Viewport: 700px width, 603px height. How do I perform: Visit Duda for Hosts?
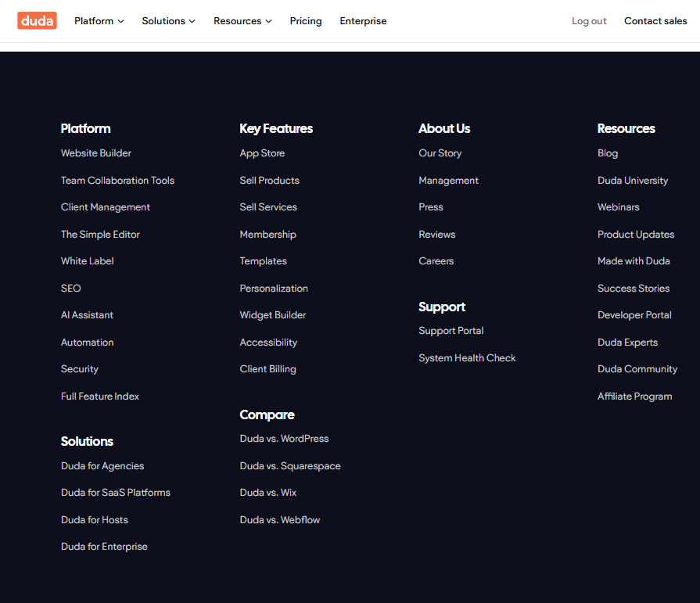[x=94, y=520]
